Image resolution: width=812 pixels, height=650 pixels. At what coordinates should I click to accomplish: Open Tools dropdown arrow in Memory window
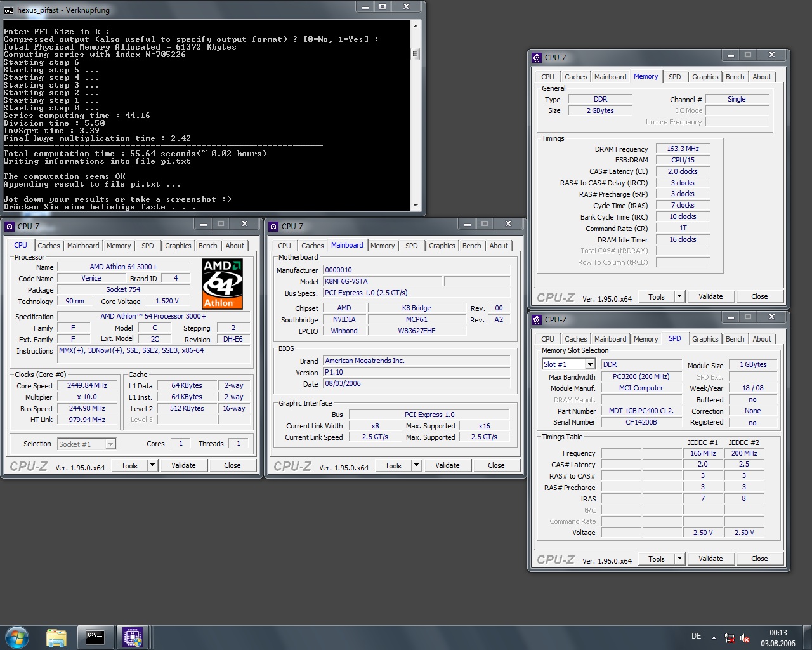(x=679, y=296)
